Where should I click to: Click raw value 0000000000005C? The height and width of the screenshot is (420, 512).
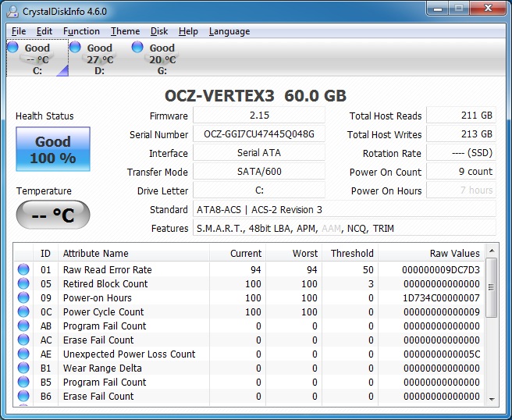442,354
